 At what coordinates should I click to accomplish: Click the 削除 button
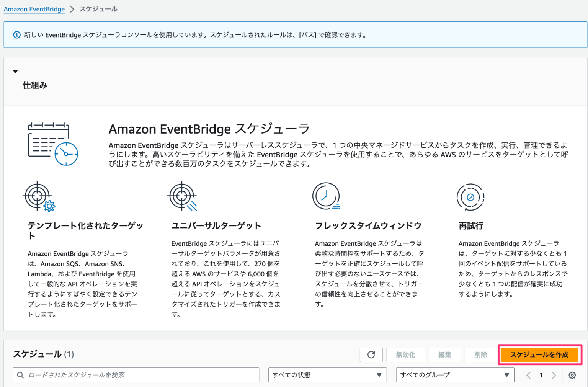pyautogui.click(x=480, y=354)
